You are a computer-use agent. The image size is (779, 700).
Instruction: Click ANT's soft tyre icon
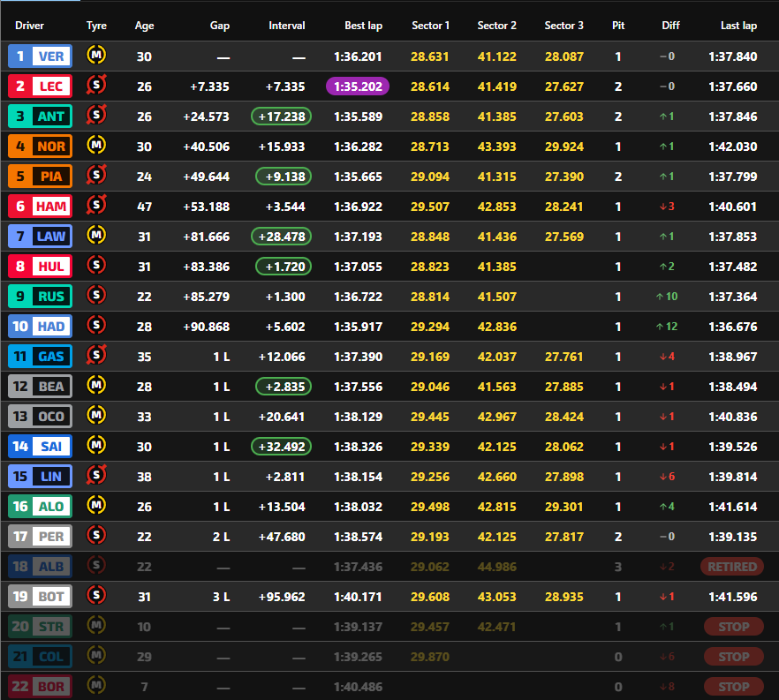point(96,115)
